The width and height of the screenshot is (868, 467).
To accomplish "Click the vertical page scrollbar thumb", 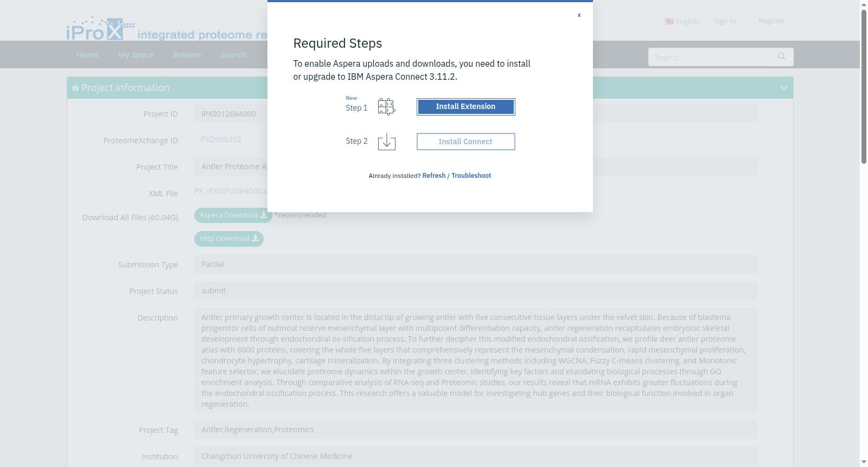I will click(x=864, y=87).
